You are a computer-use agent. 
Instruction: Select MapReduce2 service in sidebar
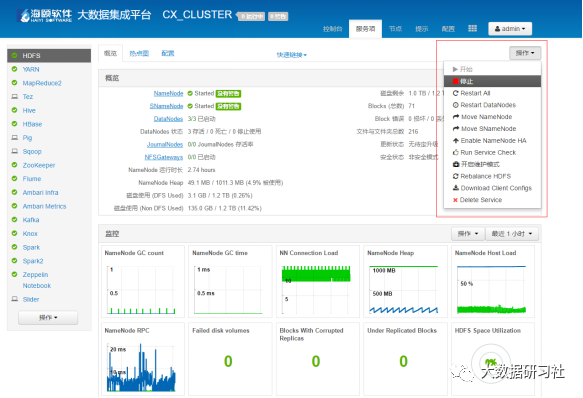tap(42, 83)
